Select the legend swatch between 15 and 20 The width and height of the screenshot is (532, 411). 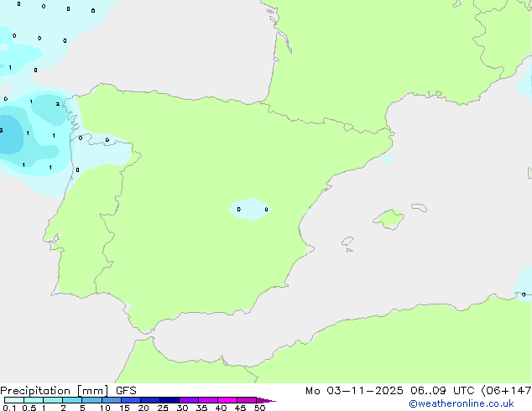(x=131, y=400)
